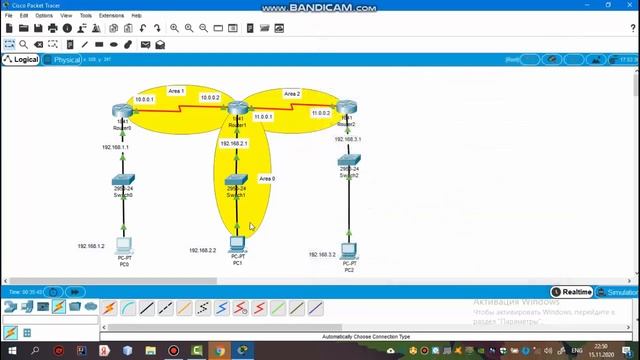Pick Serial DTE red zigzag cable
This screenshot has width=640, height=360.
[x=259, y=308]
